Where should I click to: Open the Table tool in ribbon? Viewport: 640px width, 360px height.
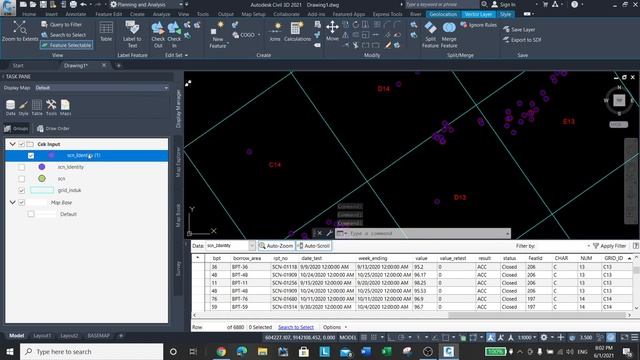click(106, 31)
